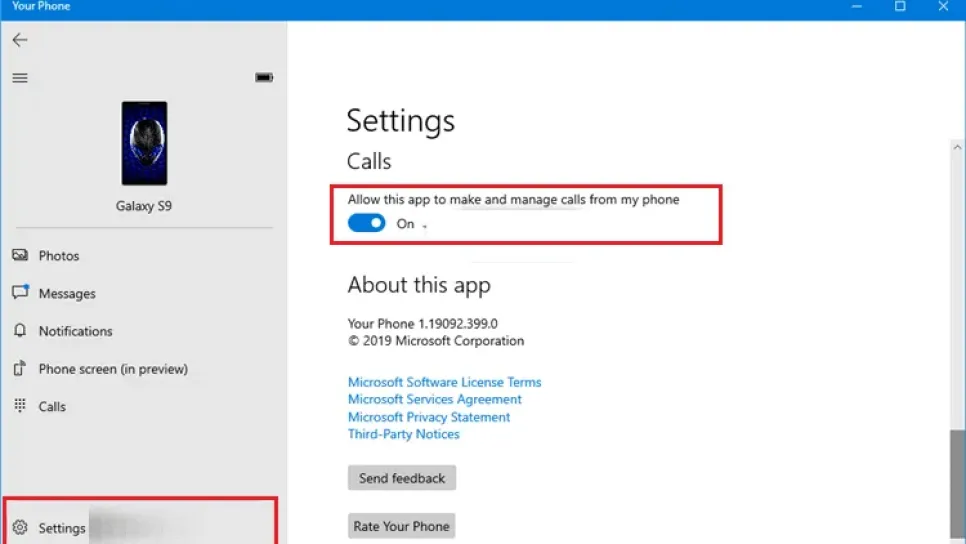Click the Notifications bell icon

20,331
